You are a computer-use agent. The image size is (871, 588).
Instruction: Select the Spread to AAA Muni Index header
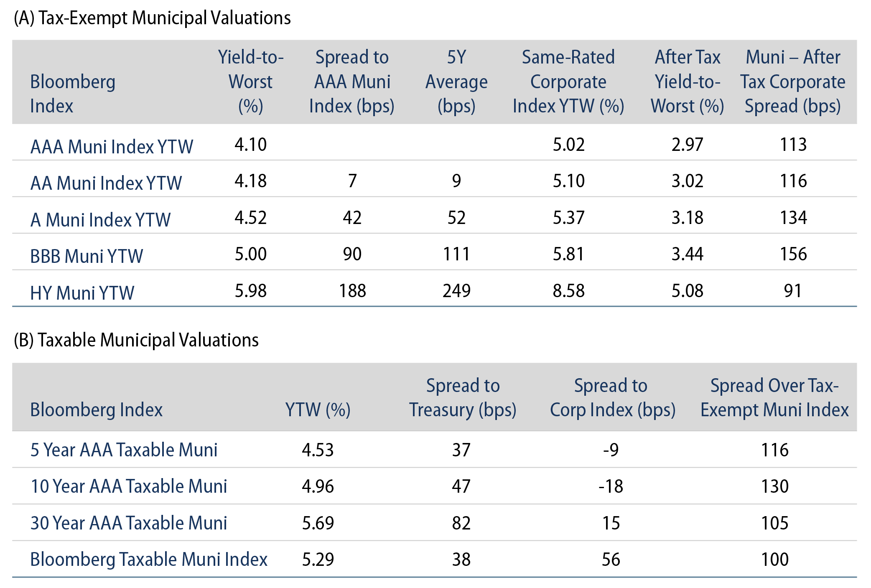pyautogui.click(x=352, y=81)
